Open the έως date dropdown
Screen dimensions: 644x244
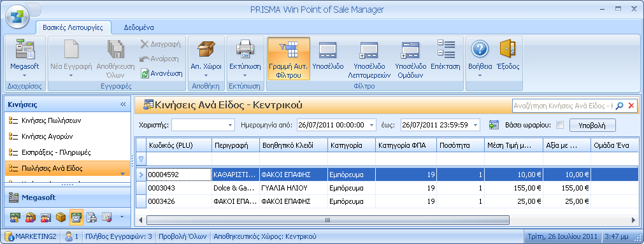476,125
